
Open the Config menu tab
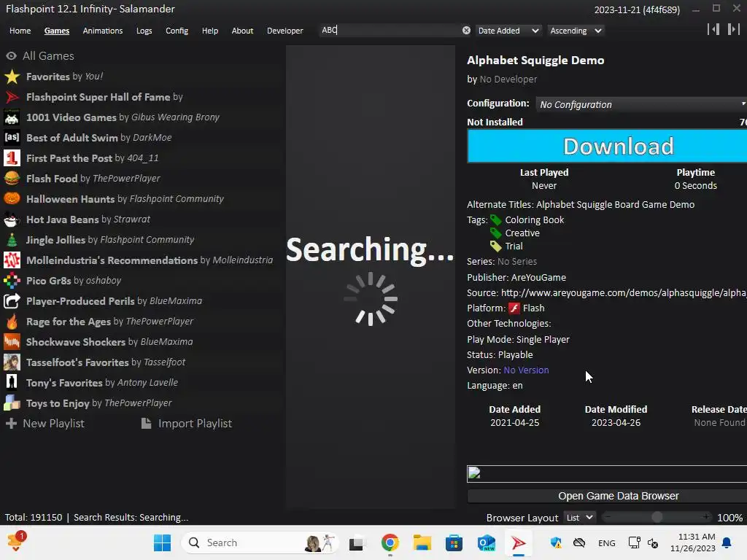(x=177, y=31)
